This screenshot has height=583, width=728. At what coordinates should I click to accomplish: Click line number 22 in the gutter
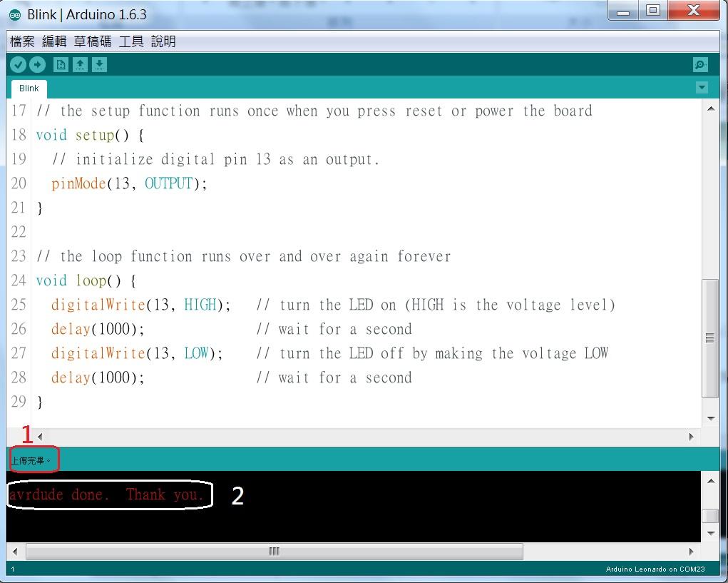pos(19,232)
